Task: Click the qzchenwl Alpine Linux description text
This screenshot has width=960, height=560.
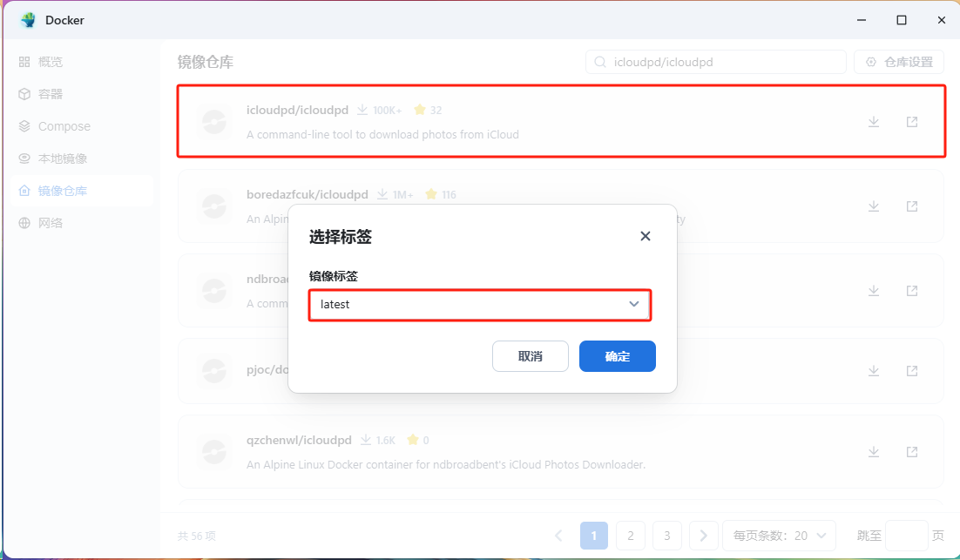Action: pyautogui.click(x=446, y=464)
